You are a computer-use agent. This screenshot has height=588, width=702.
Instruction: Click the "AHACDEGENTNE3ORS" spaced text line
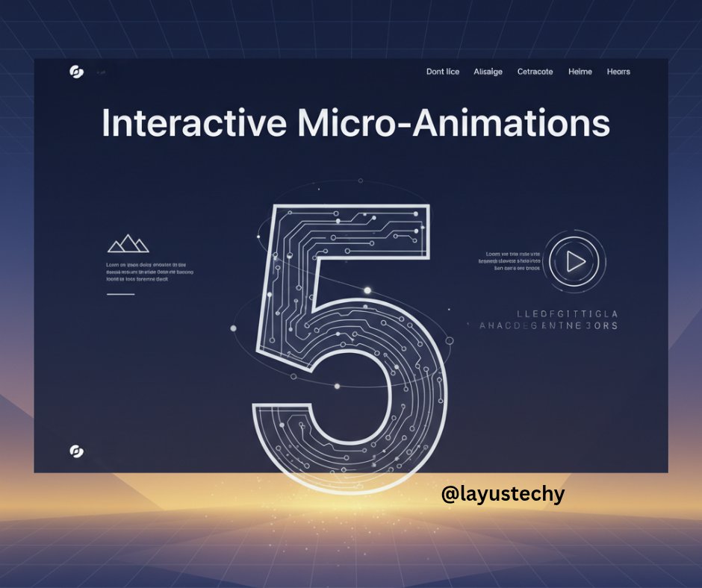[x=548, y=326]
